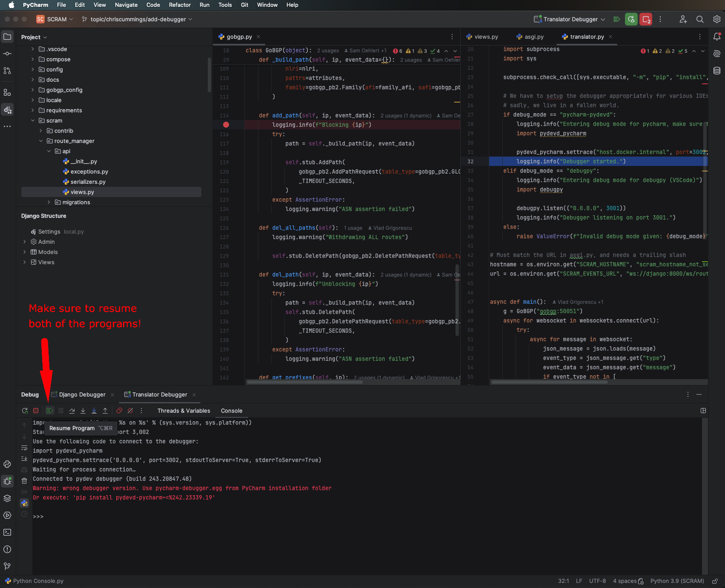725x588 pixels.
Task: Switch to the asgi.py editor tab
Action: [530, 37]
